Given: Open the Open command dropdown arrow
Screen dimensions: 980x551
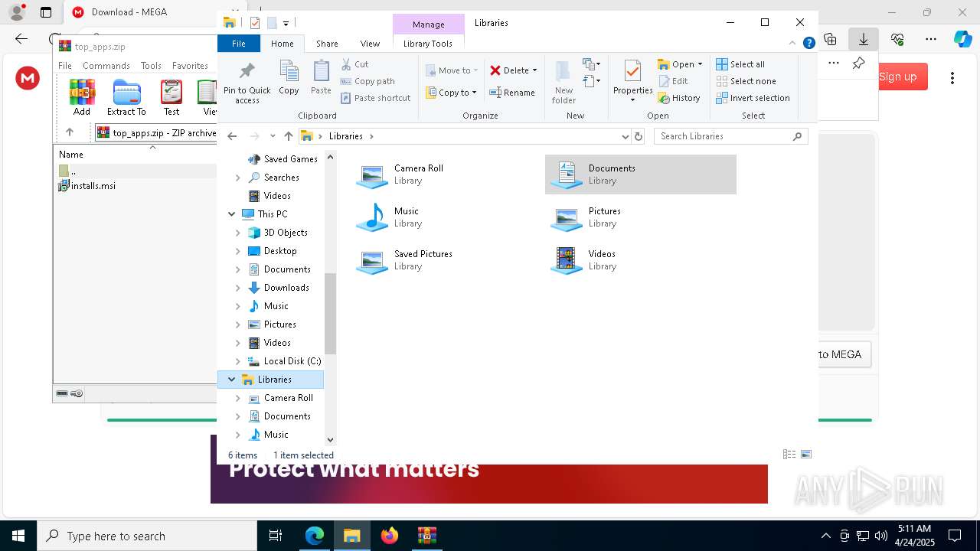Looking at the screenshot, I should coord(700,64).
